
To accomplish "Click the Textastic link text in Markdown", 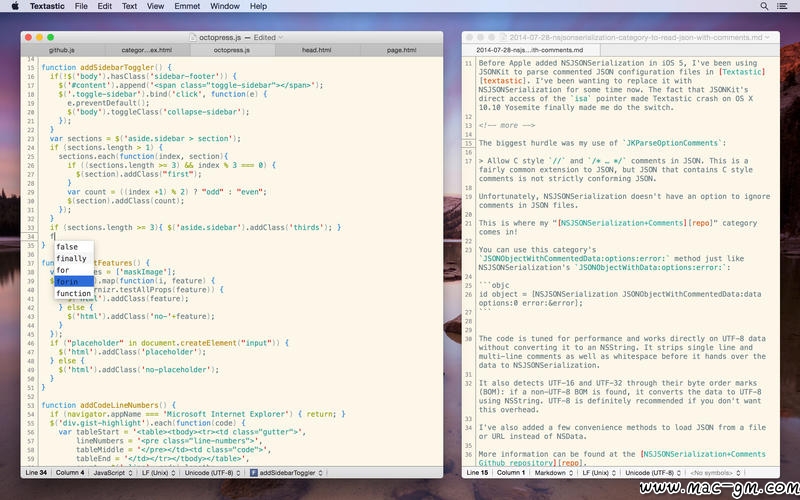I will (743, 72).
